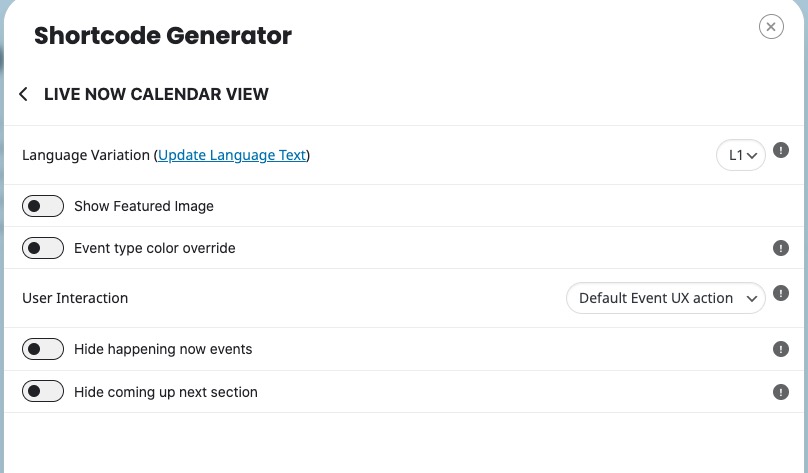The width and height of the screenshot is (808, 473).
Task: Click the Hide coming up next section label
Action: 165,392
